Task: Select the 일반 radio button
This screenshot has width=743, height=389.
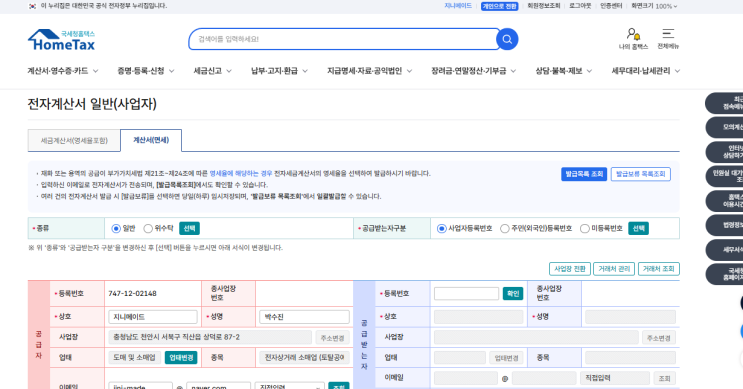Action: point(116,228)
